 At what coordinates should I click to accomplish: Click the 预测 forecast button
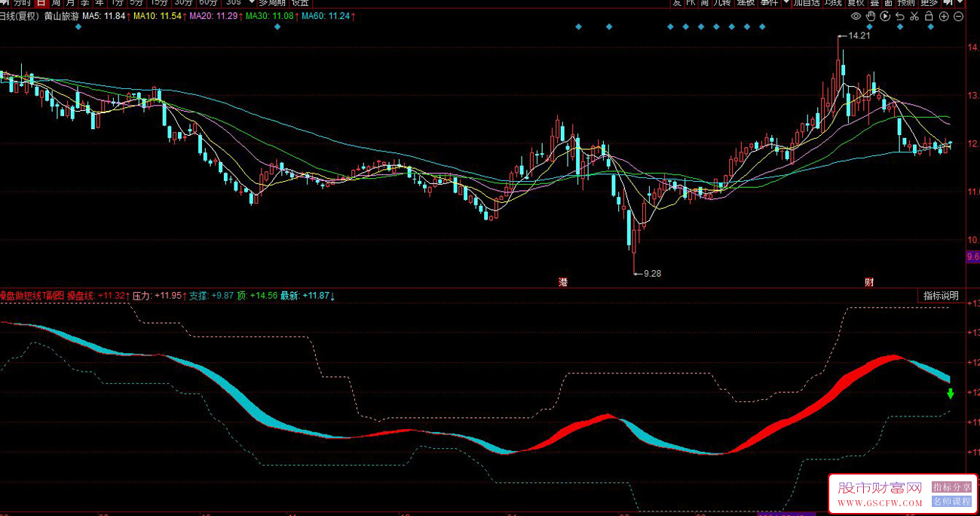coord(905,3)
